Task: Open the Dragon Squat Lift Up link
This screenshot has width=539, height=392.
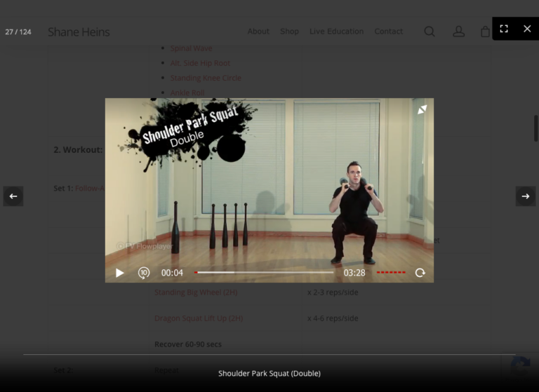Action: [x=199, y=318]
